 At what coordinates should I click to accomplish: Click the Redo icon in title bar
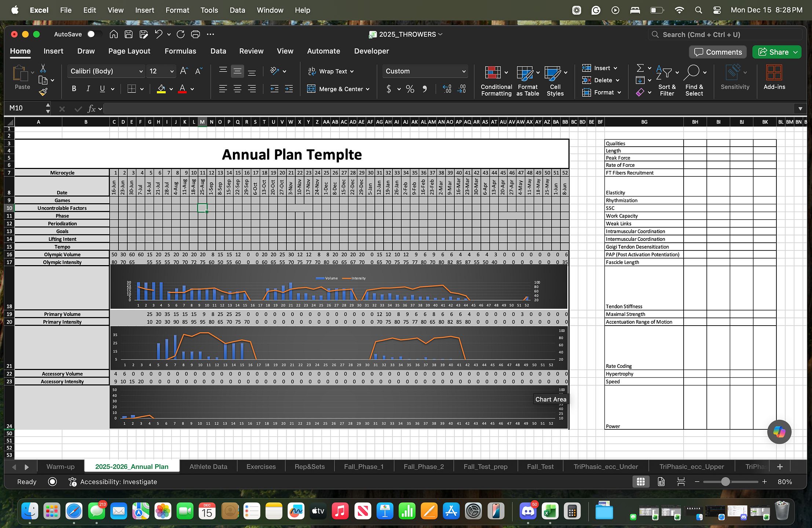pos(180,34)
